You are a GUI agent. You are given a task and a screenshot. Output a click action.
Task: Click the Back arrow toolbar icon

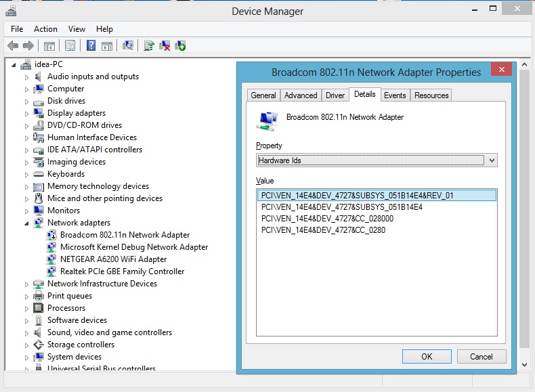point(13,45)
